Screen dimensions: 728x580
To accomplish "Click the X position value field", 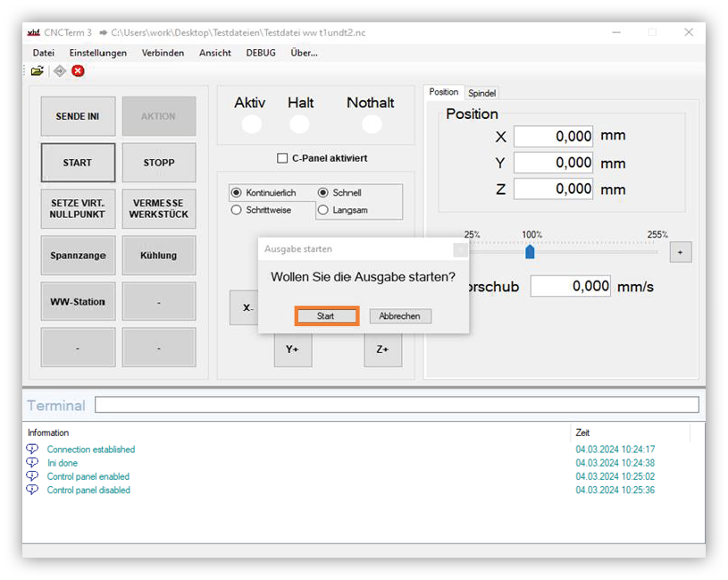I will 554,137.
